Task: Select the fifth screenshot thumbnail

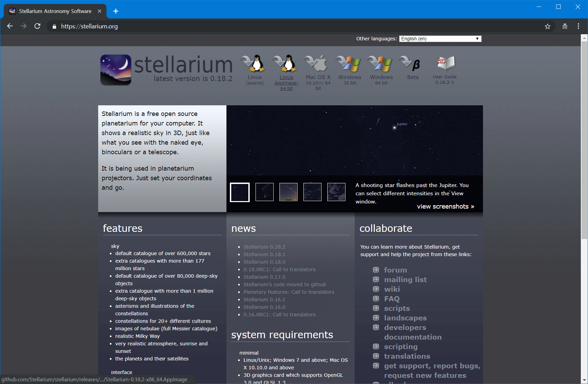Action: 336,192
